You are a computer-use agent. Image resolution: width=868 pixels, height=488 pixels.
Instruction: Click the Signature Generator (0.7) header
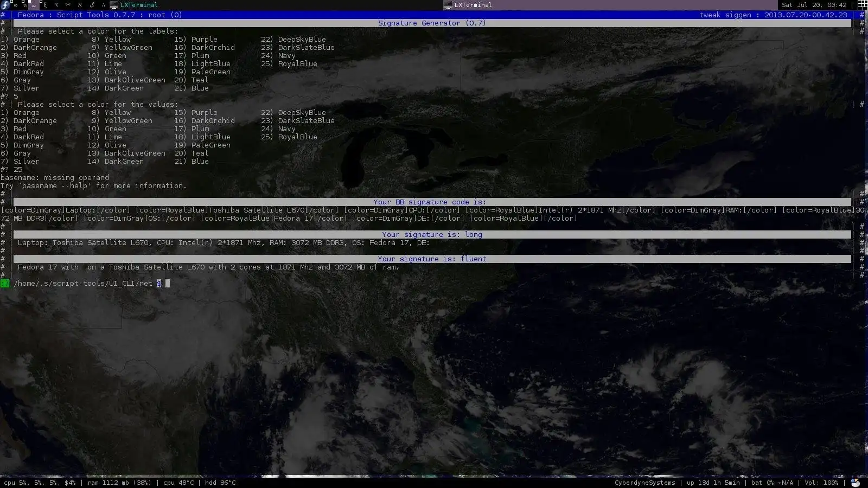(x=432, y=23)
